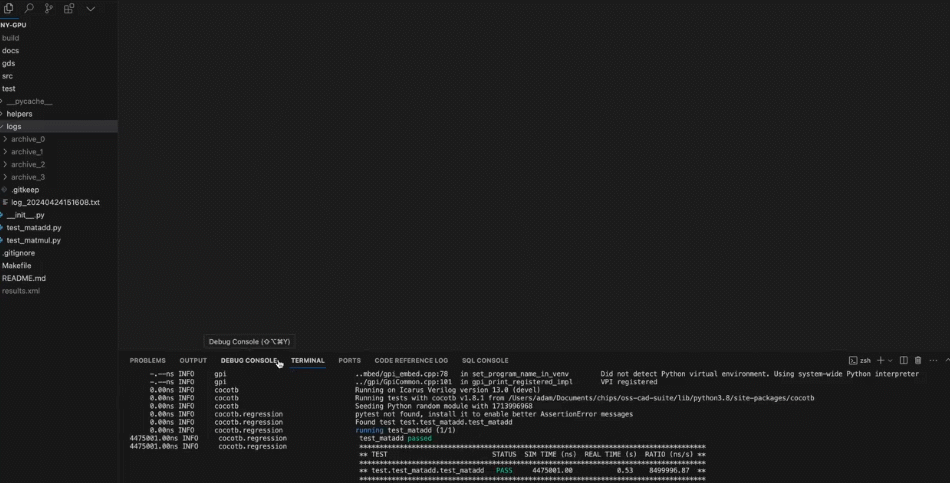Viewport: 950px width, 483px height.
Task: Click the new terminal plus icon
Action: click(x=880, y=360)
